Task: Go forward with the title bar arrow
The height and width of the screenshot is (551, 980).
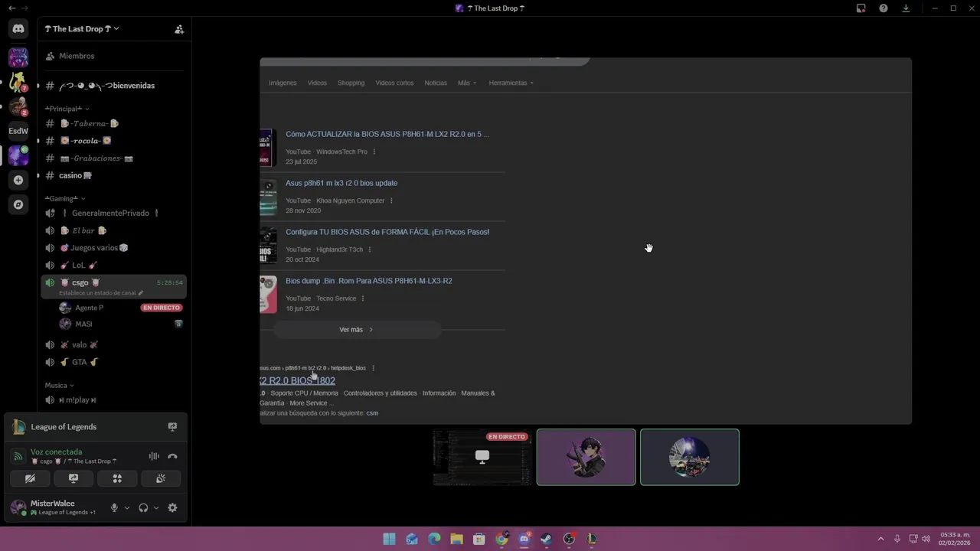Action: pos(24,8)
